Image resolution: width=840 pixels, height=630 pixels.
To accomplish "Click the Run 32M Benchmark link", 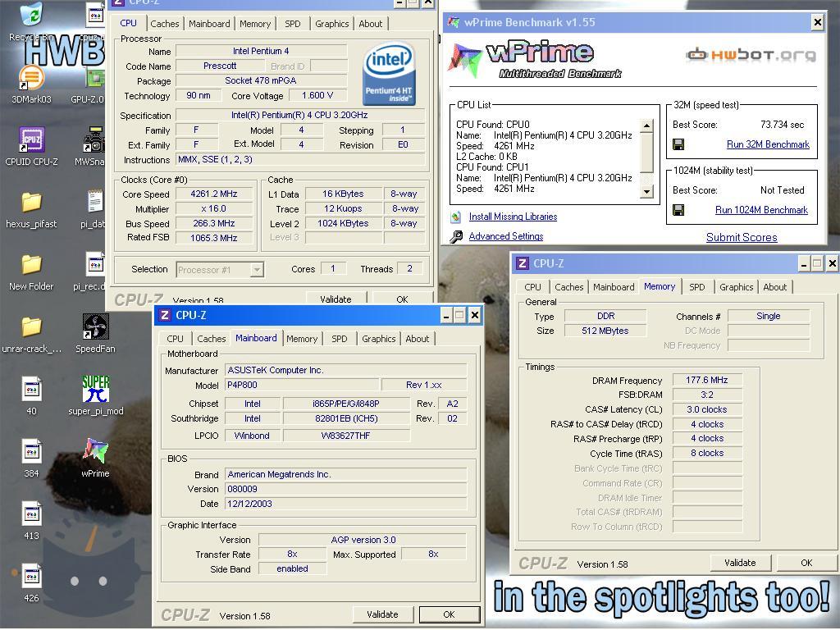I will click(x=768, y=144).
